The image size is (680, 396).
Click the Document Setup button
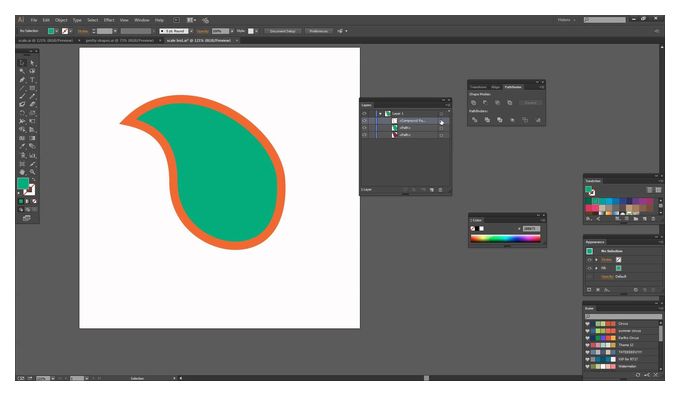coord(282,31)
